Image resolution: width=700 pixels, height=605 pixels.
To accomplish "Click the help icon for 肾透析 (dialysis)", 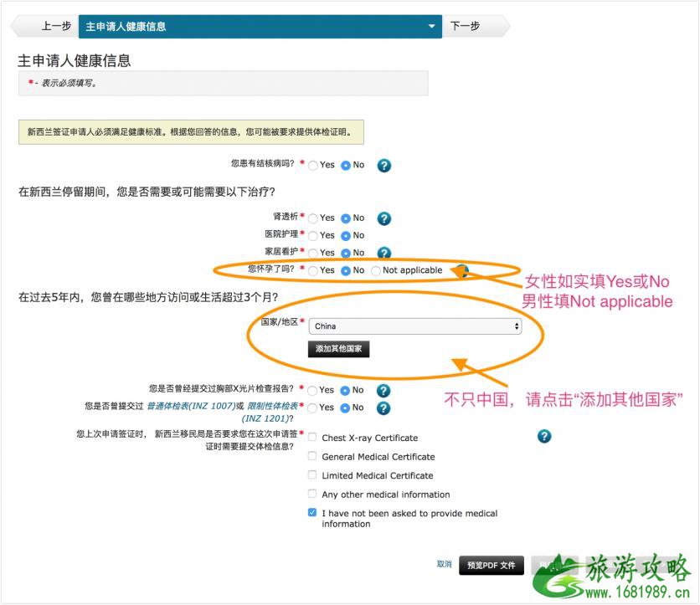I will pyautogui.click(x=383, y=218).
